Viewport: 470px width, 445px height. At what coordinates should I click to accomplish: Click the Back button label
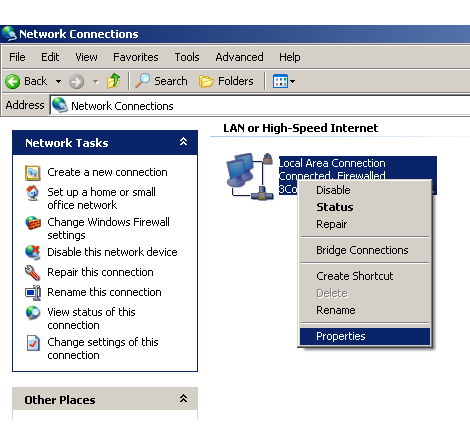(36, 81)
